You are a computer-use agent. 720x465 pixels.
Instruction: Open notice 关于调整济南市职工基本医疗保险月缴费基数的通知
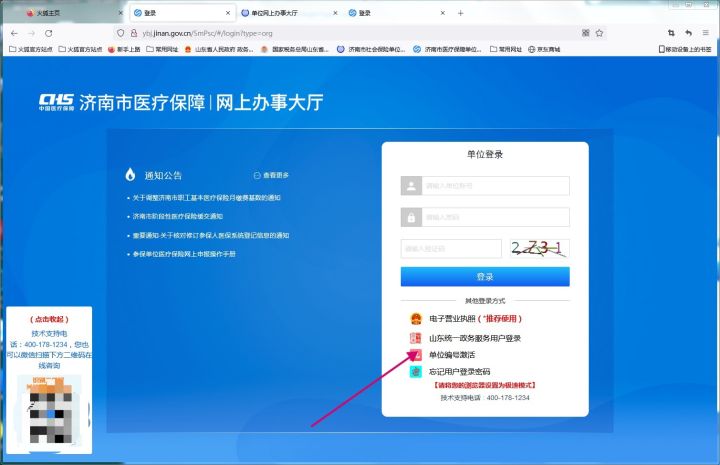(206, 198)
